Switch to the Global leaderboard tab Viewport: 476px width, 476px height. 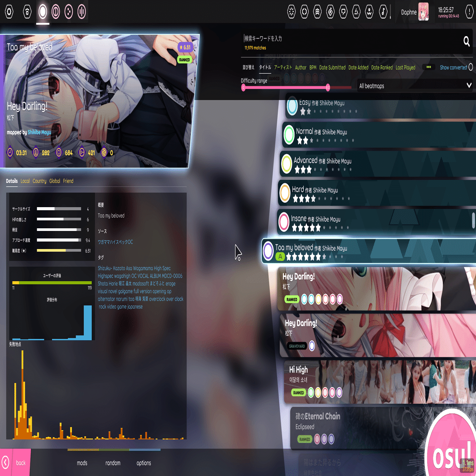coord(55,181)
